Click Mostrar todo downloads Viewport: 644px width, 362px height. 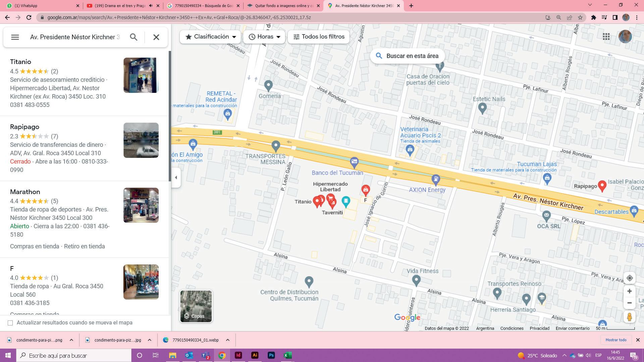[616, 340]
